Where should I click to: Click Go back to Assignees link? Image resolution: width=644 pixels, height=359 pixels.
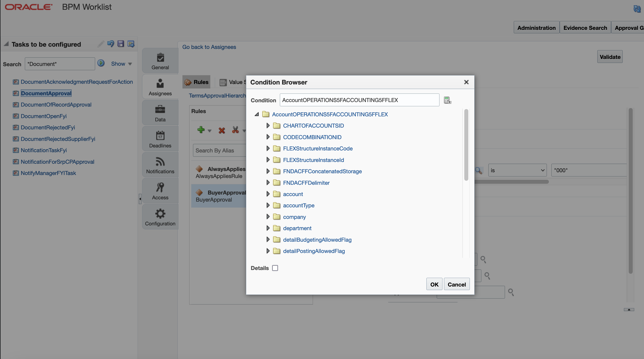[209, 47]
